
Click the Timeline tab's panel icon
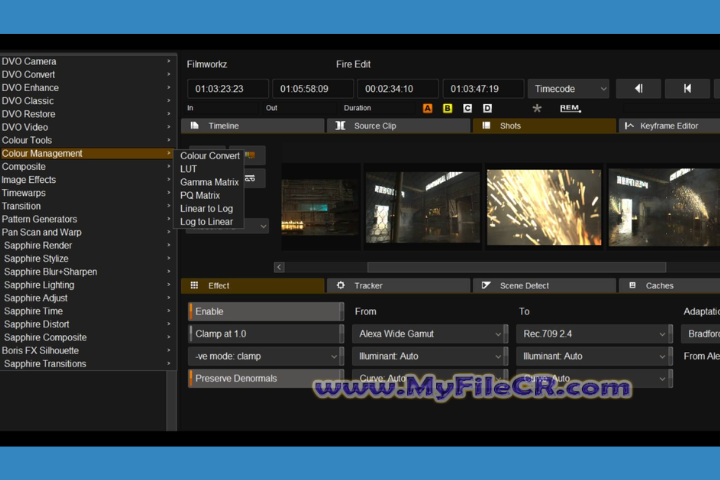point(194,125)
